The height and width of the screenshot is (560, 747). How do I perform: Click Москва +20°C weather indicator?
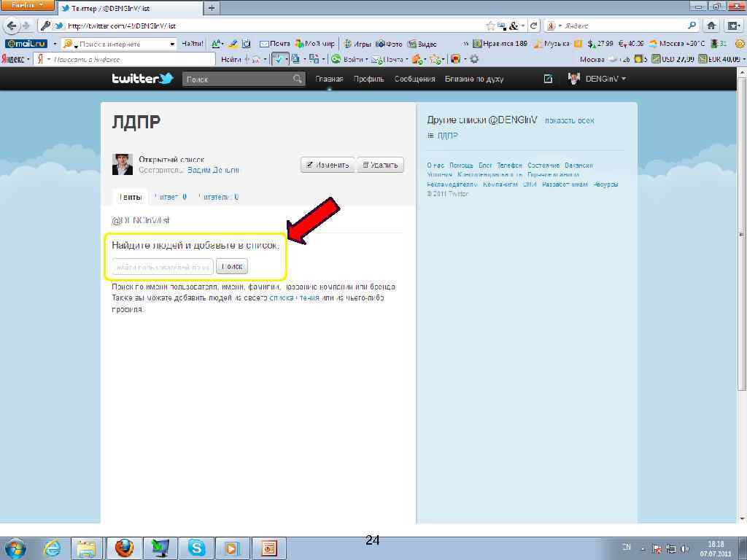click(677, 44)
